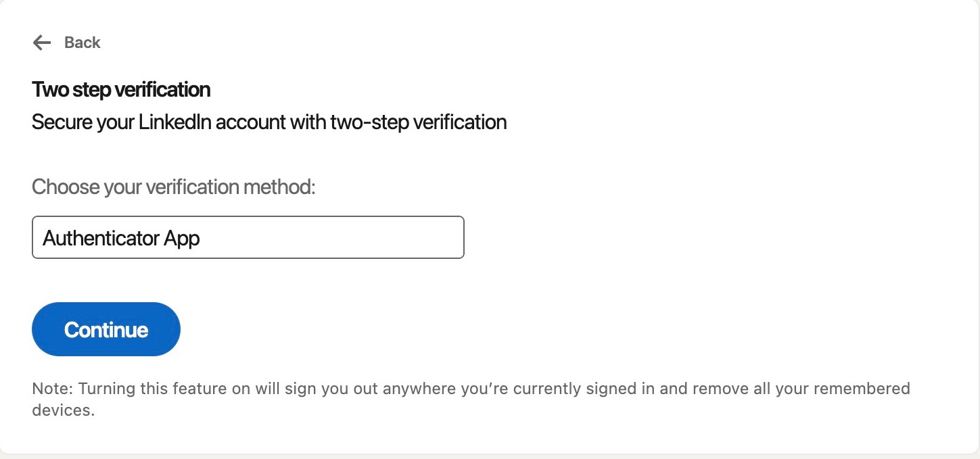Click the empty right end of the method field
Image resolution: width=980 pixels, height=459 pixels.
click(406, 237)
